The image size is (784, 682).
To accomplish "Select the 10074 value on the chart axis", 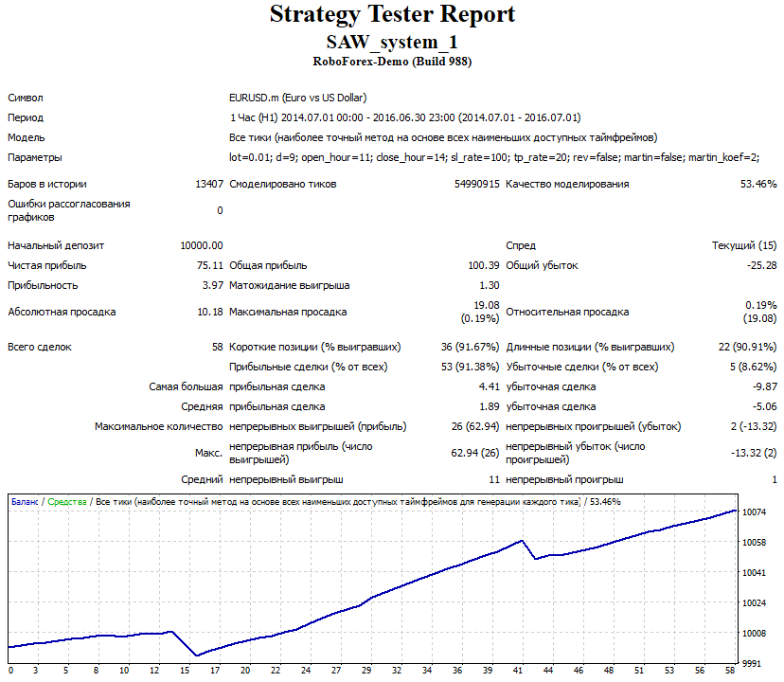I will pyautogui.click(x=753, y=511).
